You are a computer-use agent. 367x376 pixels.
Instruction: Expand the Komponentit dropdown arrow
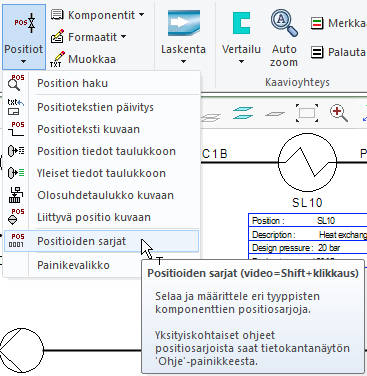(142, 15)
